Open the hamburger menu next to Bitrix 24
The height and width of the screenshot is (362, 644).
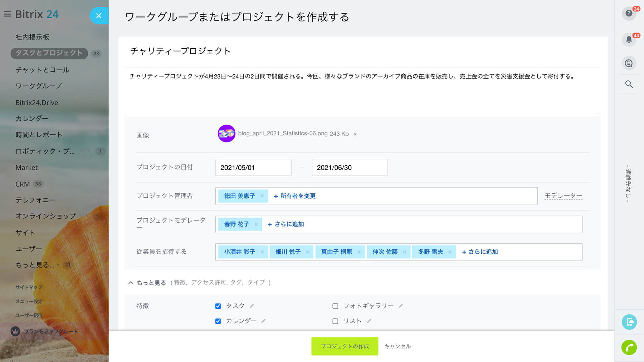pos(7,14)
